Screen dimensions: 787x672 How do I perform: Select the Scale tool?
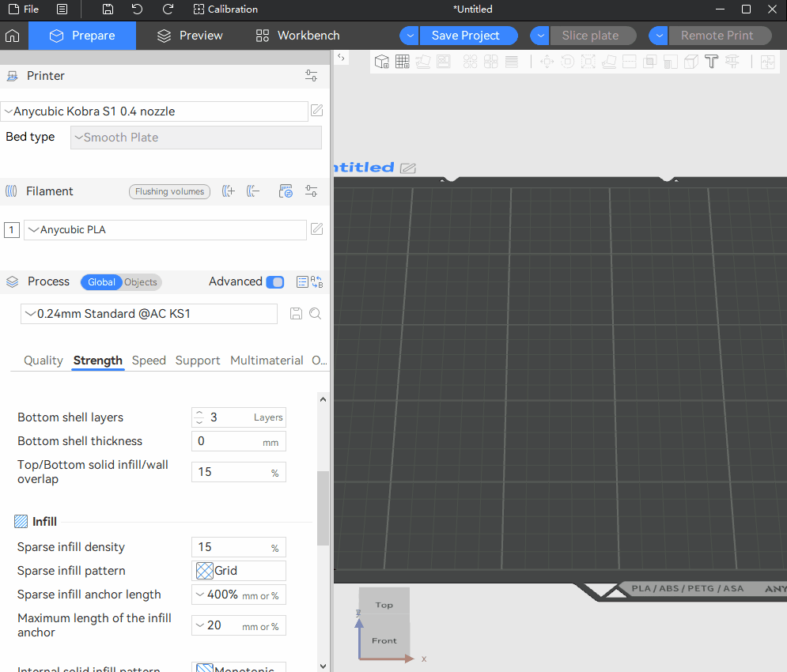click(x=588, y=62)
